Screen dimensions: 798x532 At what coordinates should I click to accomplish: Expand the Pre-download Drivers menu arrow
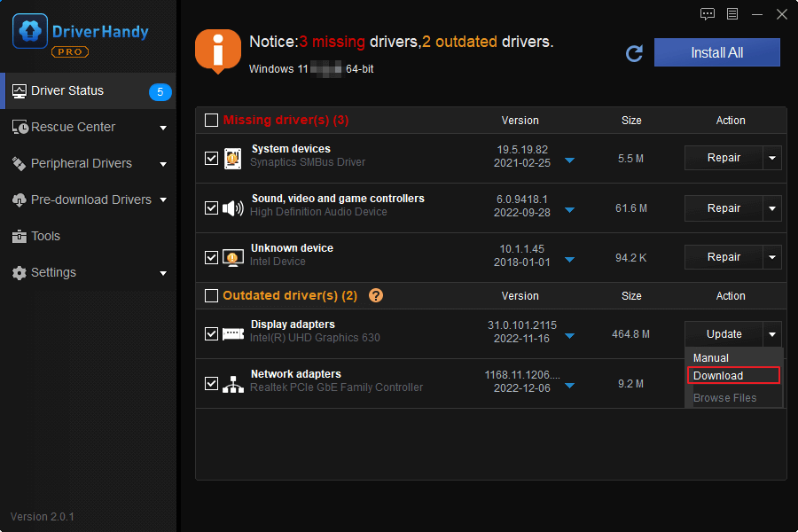point(163,200)
